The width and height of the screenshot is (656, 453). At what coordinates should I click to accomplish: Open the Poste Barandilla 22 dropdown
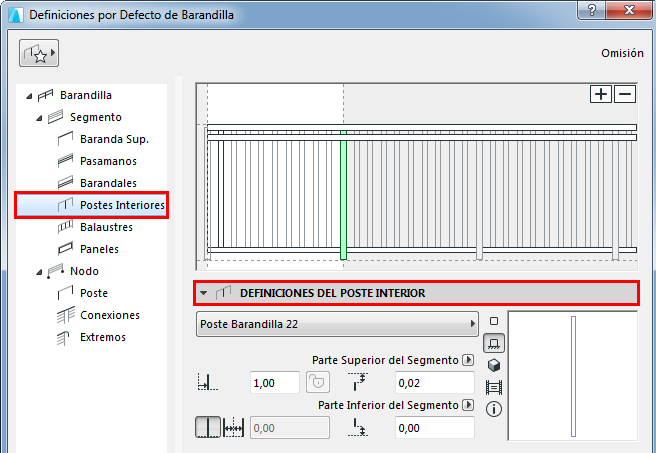(337, 324)
